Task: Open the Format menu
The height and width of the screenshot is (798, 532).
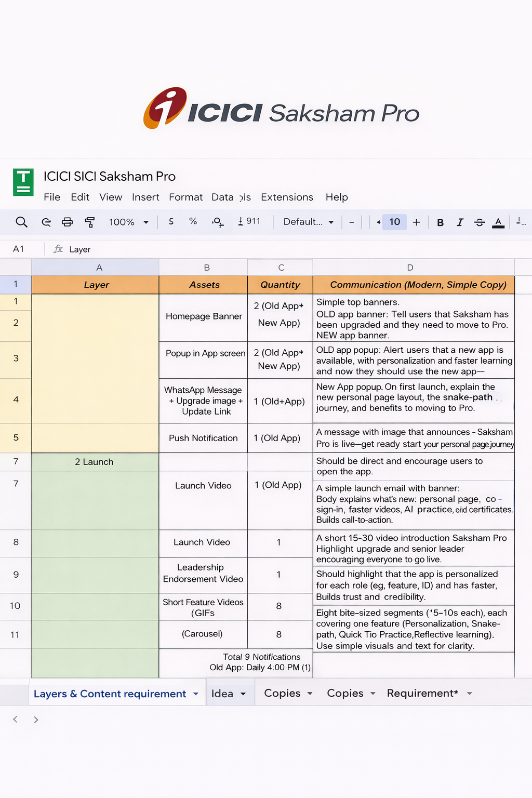Action: coord(185,197)
